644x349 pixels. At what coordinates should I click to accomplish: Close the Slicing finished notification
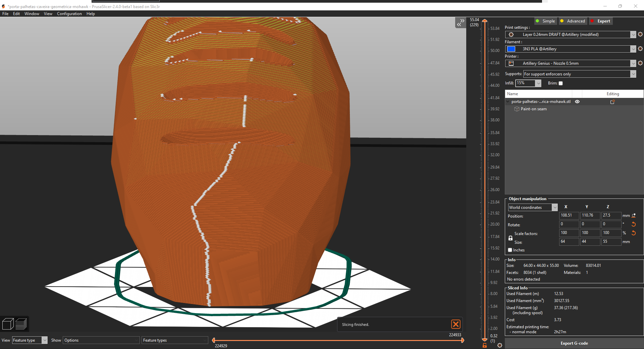(x=456, y=324)
